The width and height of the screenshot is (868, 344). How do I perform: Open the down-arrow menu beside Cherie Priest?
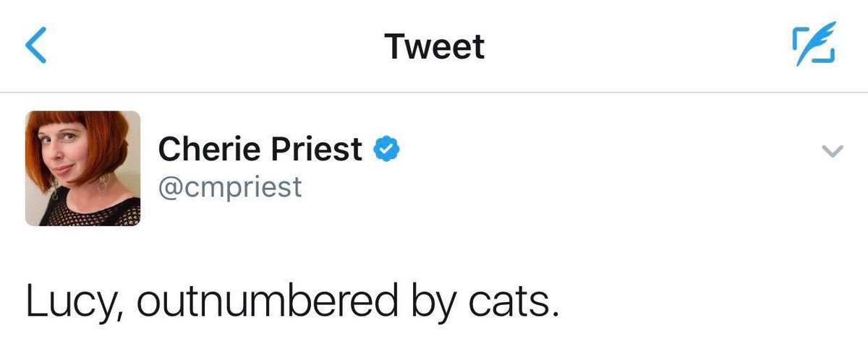point(833,151)
